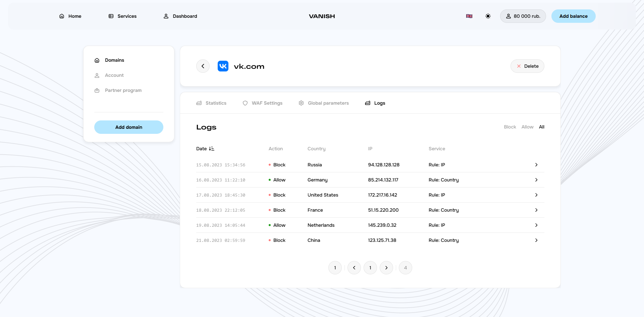Filter logs to show only Block entries
Image resolution: width=644 pixels, height=317 pixels.
(510, 127)
